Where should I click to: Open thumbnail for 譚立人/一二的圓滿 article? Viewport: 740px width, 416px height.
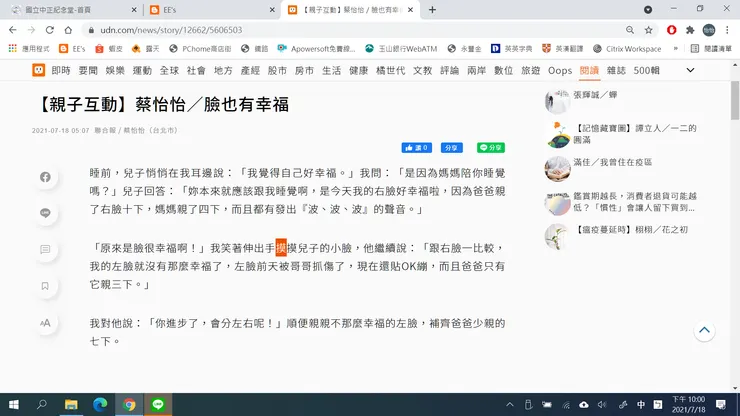coord(558,135)
